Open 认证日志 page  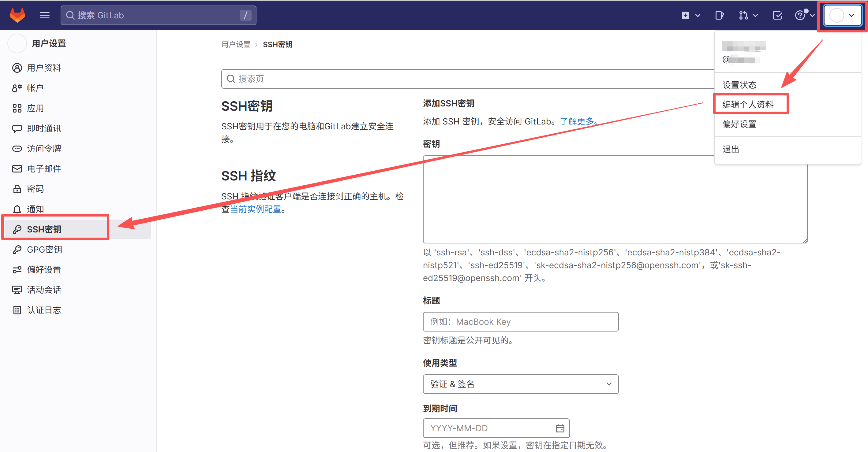[78, 310]
